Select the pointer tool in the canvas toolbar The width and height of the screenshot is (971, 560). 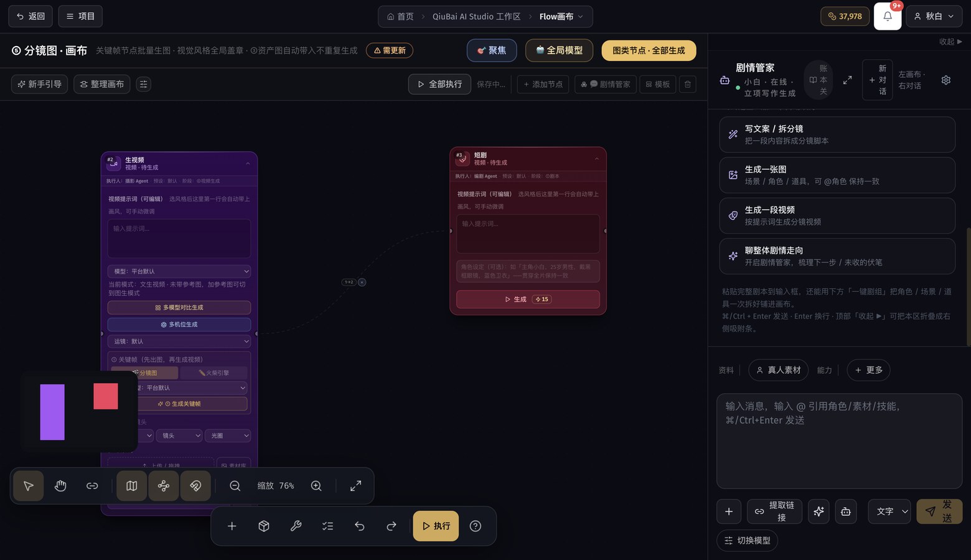[x=28, y=486]
